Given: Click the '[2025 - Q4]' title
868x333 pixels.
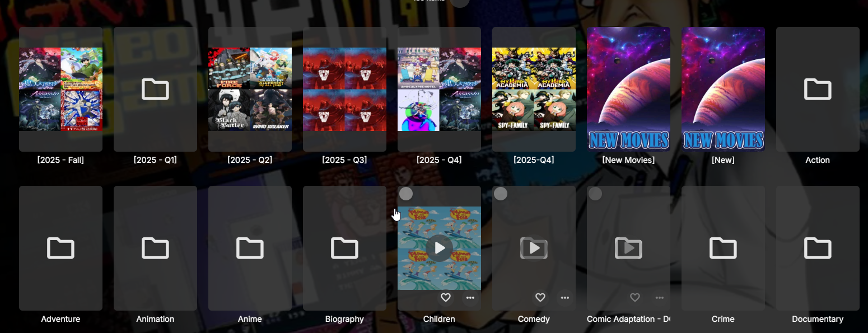Looking at the screenshot, I should pyautogui.click(x=439, y=160).
